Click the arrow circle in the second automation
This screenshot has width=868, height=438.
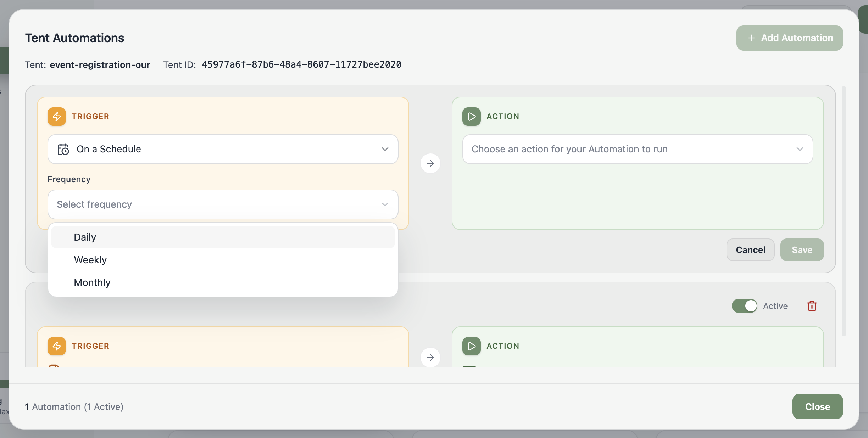pos(430,358)
